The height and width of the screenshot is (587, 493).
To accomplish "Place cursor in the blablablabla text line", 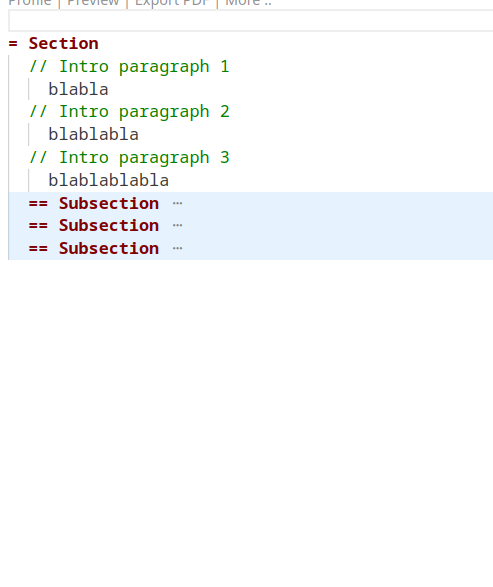I will [109, 180].
